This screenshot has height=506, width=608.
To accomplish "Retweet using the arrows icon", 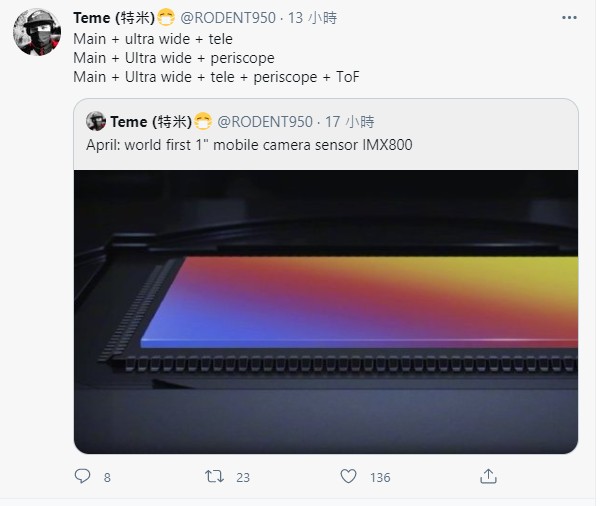I will (x=214, y=476).
